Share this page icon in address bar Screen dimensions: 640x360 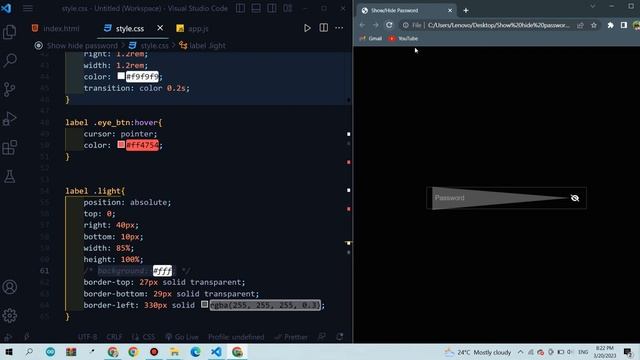(580, 25)
